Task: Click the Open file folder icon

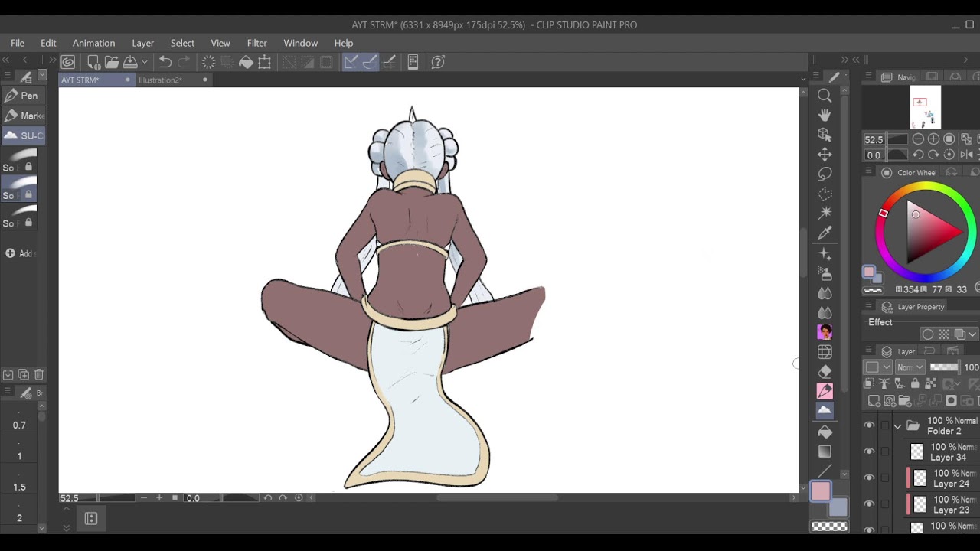Action: (112, 62)
